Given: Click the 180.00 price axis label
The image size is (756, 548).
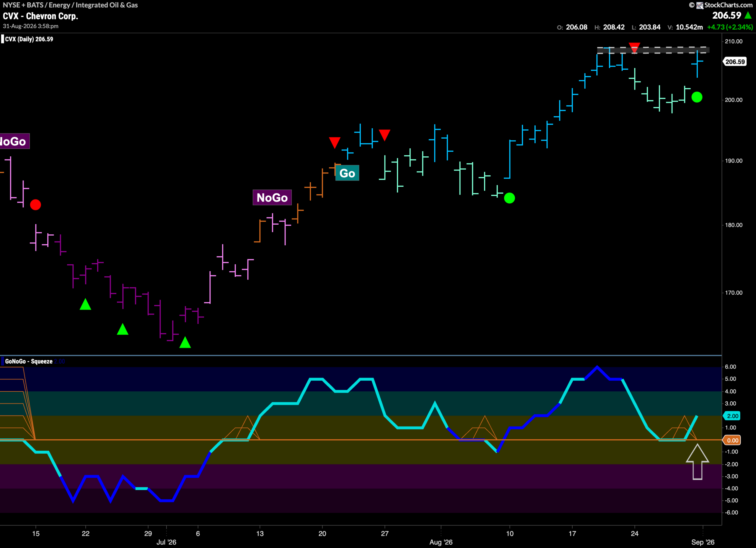Looking at the screenshot, I should pyautogui.click(x=734, y=225).
